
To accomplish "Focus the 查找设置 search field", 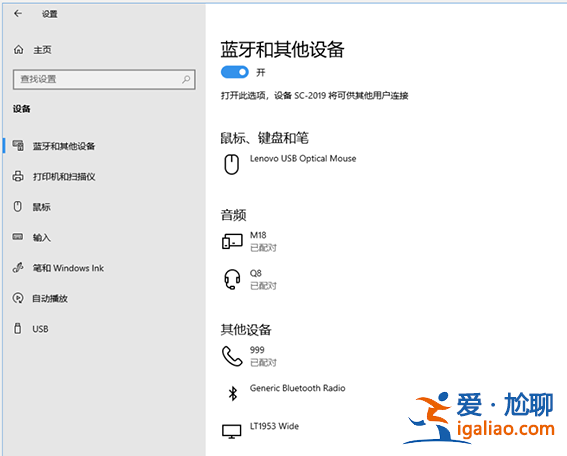I will [x=104, y=79].
